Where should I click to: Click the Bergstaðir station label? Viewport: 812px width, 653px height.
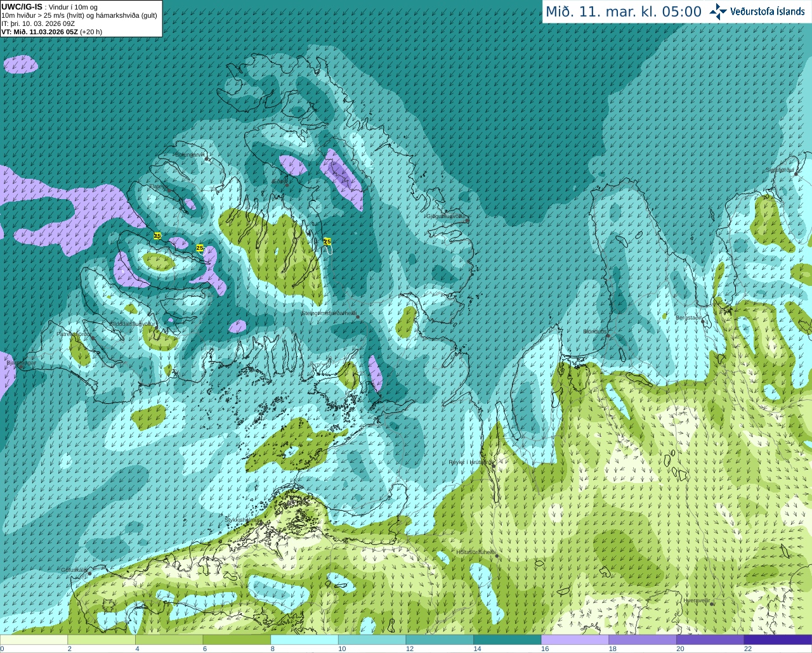coord(689,318)
